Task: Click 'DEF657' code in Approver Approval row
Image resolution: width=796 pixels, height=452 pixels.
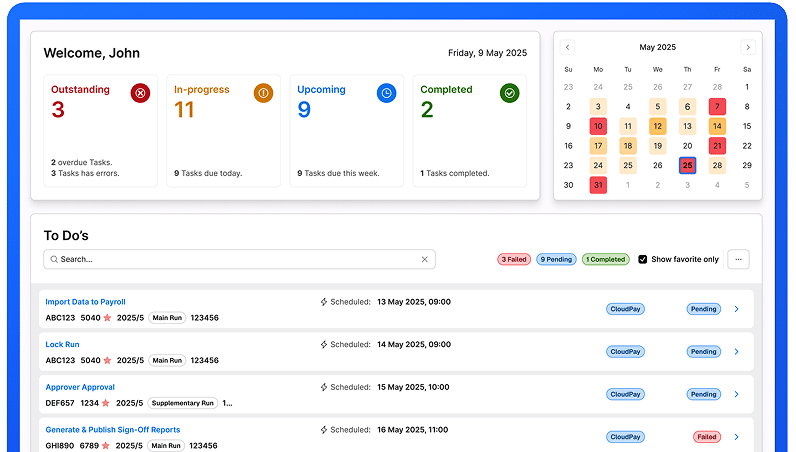Action: pyautogui.click(x=60, y=403)
